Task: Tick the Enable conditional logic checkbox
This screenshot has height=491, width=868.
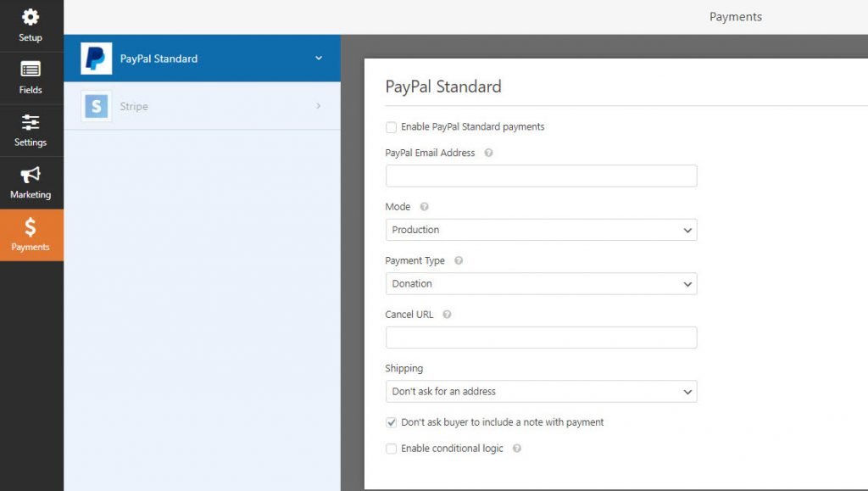Action: click(x=391, y=449)
